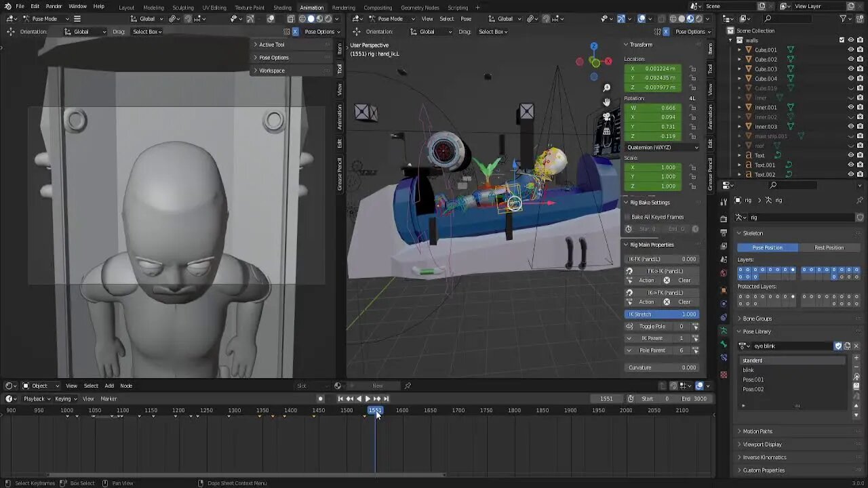Image resolution: width=868 pixels, height=488 pixels.
Task: Click the outliner filter funnel icon
Action: click(844, 18)
